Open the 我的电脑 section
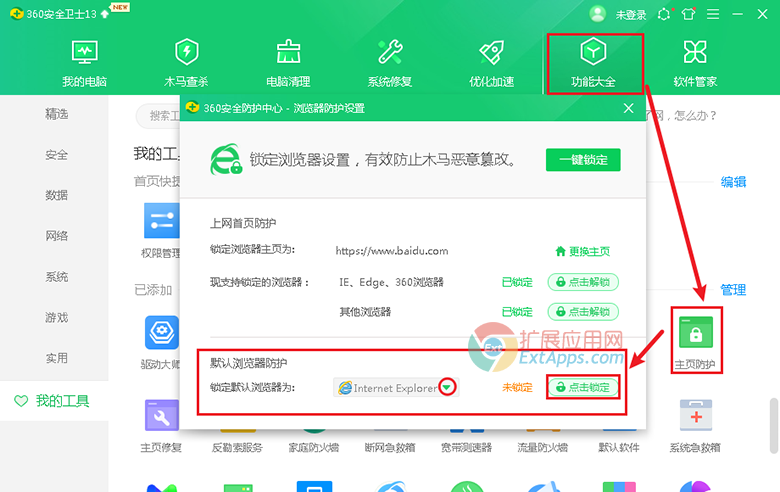Screen dimensions: 780x492 pyautogui.click(x=85, y=64)
